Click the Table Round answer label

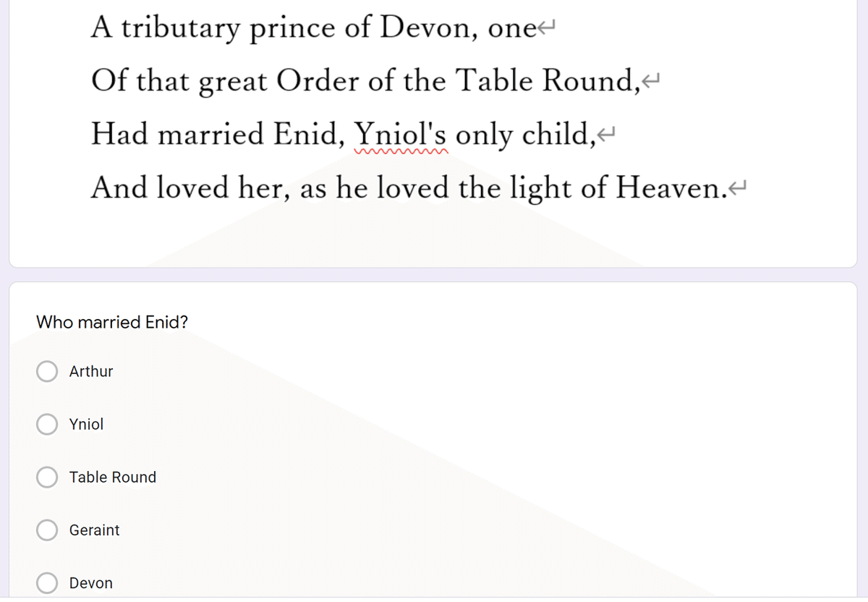click(113, 477)
